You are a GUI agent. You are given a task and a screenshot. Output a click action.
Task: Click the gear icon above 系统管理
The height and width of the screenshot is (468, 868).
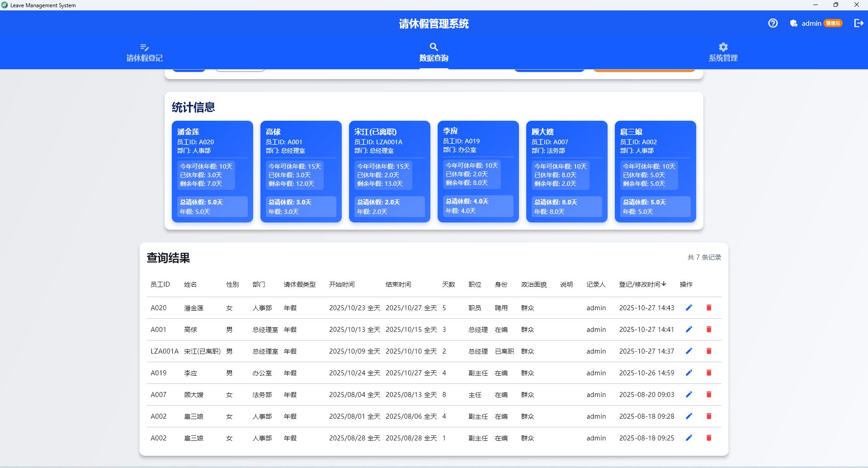[x=723, y=47]
